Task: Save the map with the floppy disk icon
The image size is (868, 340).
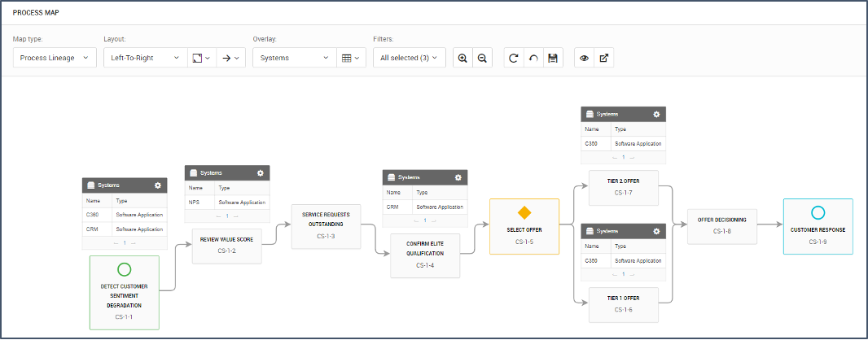Action: pyautogui.click(x=553, y=58)
